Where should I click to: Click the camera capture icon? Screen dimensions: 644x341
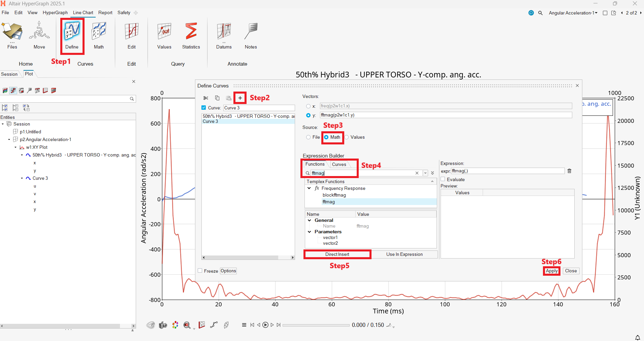(163, 325)
